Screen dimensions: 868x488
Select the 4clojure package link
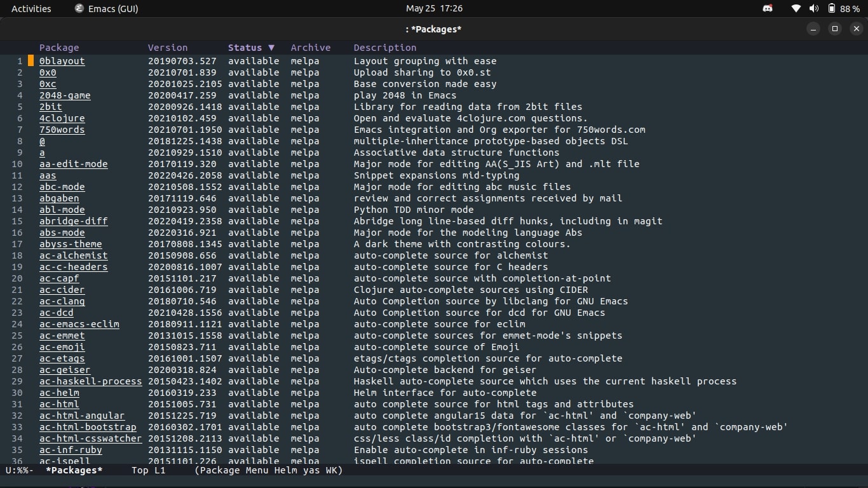(62, 118)
